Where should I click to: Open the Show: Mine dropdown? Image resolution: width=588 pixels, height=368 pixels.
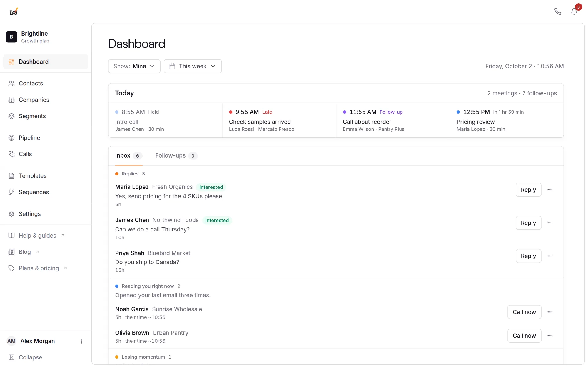(134, 66)
